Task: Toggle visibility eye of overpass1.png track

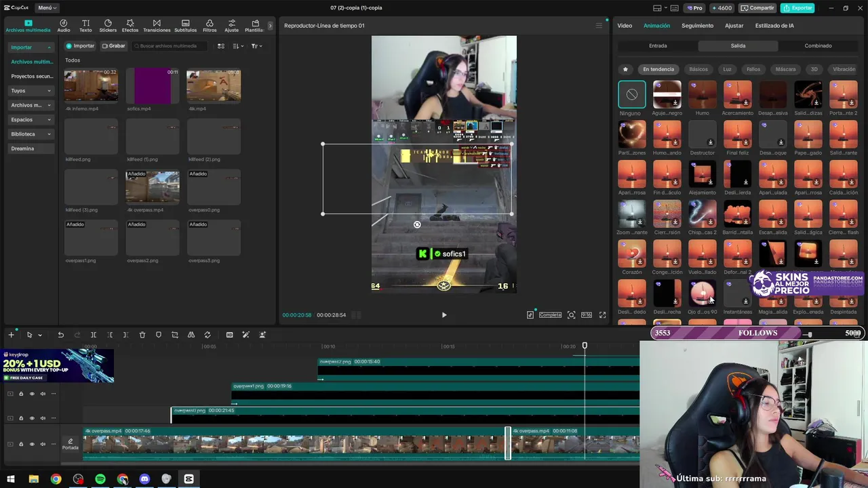Action: pyautogui.click(x=32, y=394)
